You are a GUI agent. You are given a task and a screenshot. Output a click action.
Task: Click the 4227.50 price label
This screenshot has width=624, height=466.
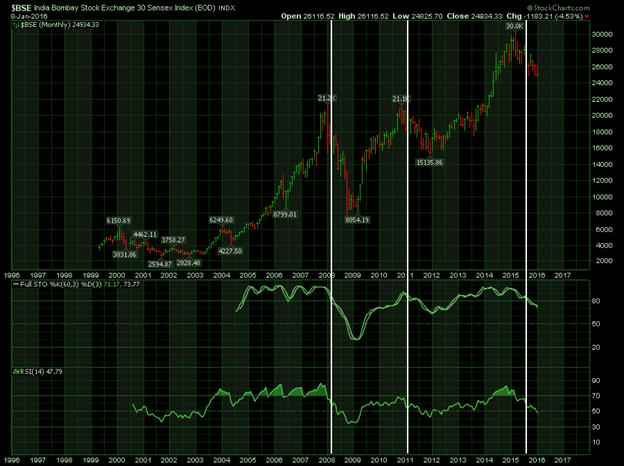[x=230, y=251]
